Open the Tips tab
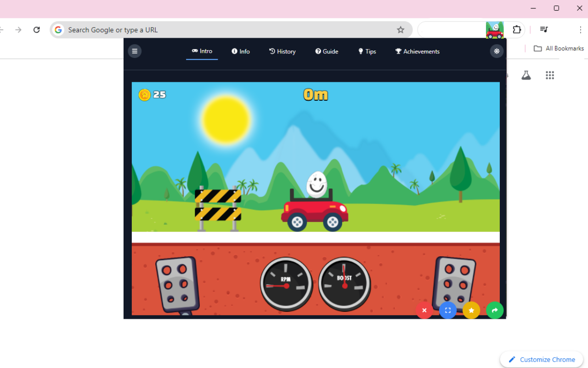The width and height of the screenshot is (588, 368). [x=367, y=52]
